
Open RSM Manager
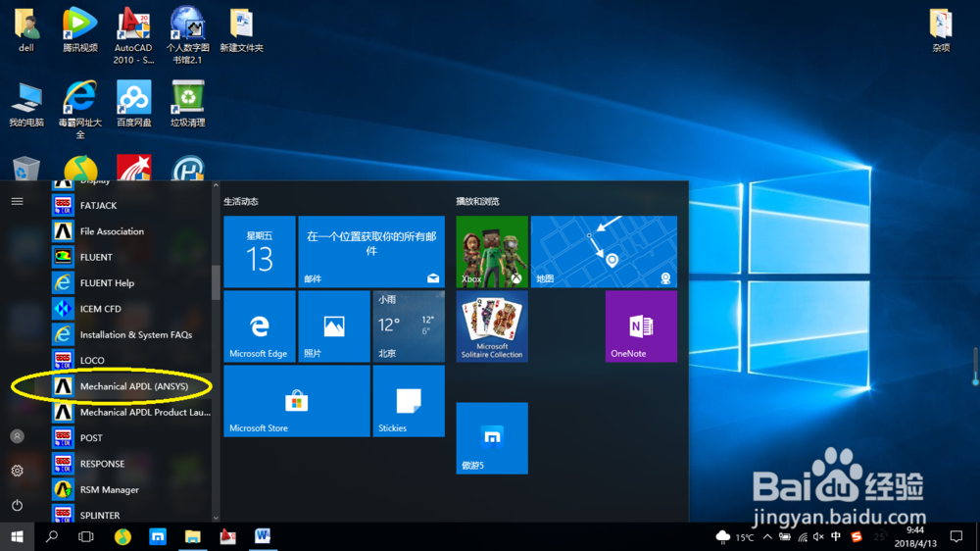click(131, 489)
